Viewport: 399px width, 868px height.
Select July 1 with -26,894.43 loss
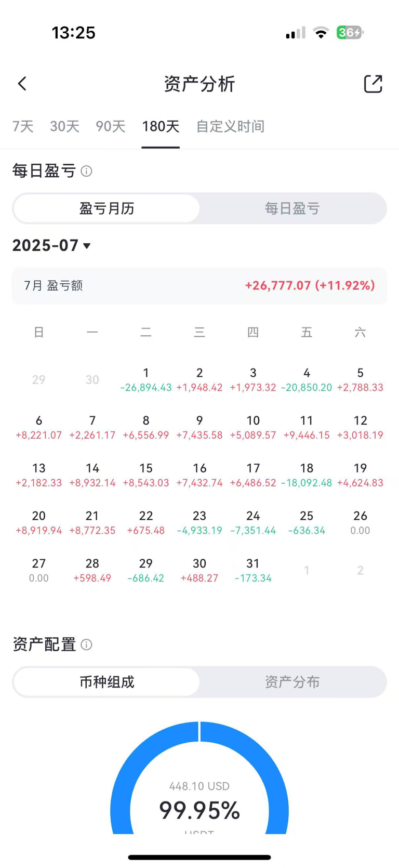click(146, 380)
